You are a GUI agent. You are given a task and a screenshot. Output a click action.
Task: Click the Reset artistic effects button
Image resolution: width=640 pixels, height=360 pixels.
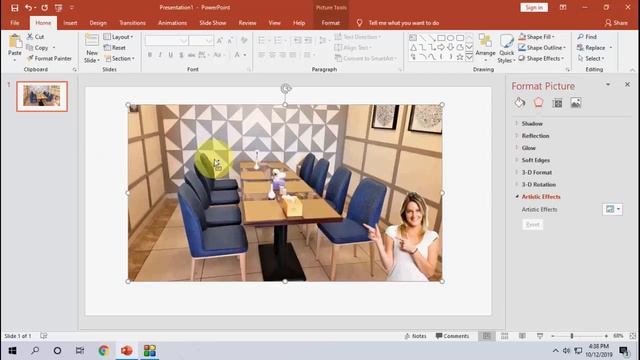coord(533,224)
